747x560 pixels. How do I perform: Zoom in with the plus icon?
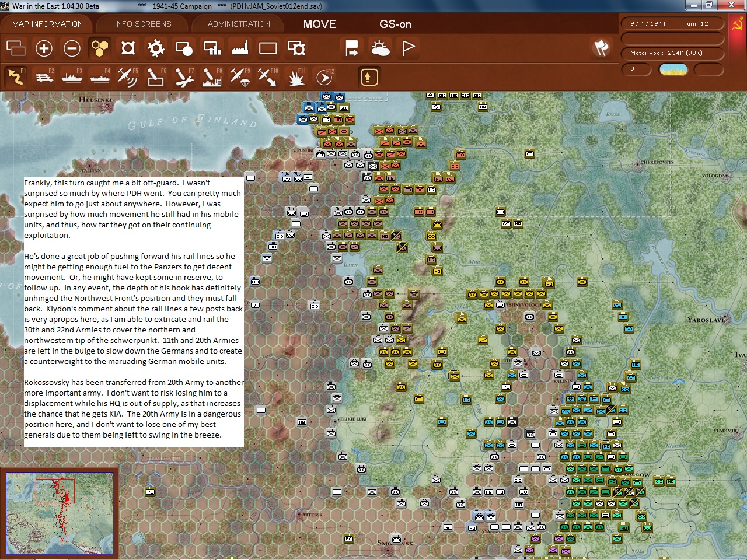pyautogui.click(x=44, y=48)
